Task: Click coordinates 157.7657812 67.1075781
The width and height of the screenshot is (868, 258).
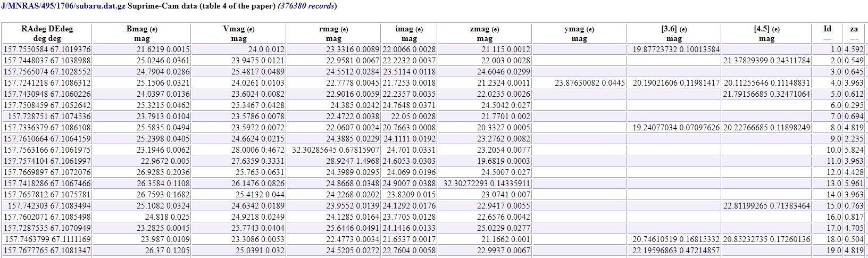Action: (47, 195)
